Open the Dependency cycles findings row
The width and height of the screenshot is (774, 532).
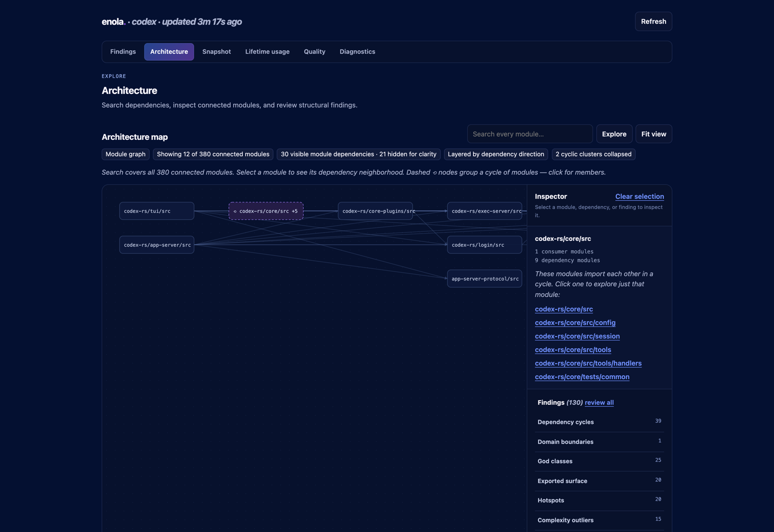pos(599,422)
